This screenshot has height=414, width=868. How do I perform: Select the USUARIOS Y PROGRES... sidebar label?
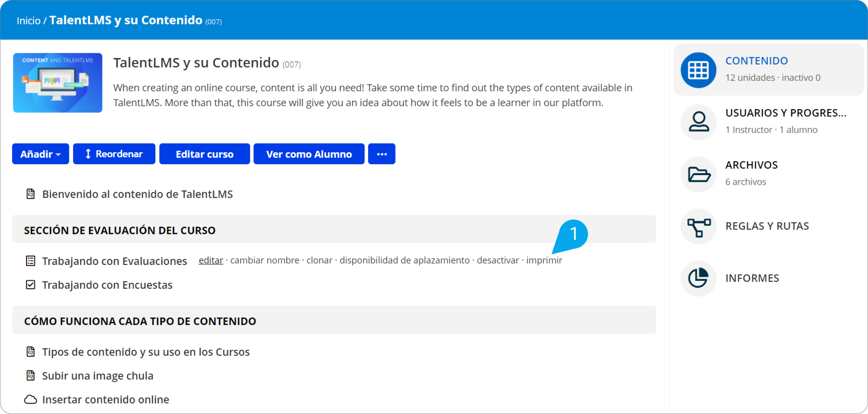pyautogui.click(x=786, y=113)
